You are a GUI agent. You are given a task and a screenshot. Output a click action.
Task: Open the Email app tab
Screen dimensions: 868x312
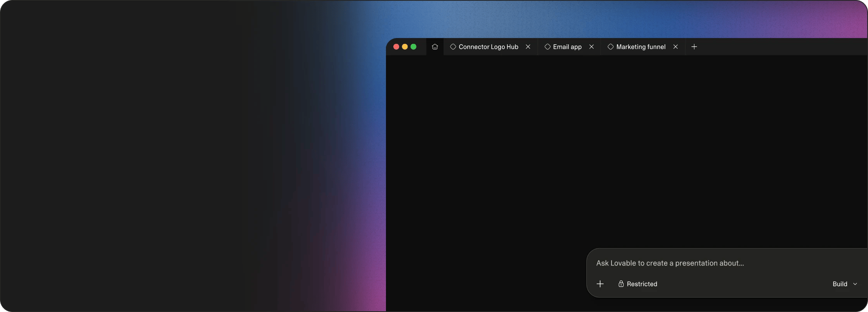click(x=567, y=47)
